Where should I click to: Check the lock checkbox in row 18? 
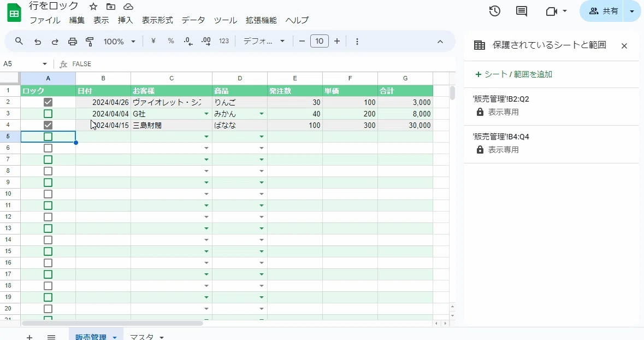point(48,286)
